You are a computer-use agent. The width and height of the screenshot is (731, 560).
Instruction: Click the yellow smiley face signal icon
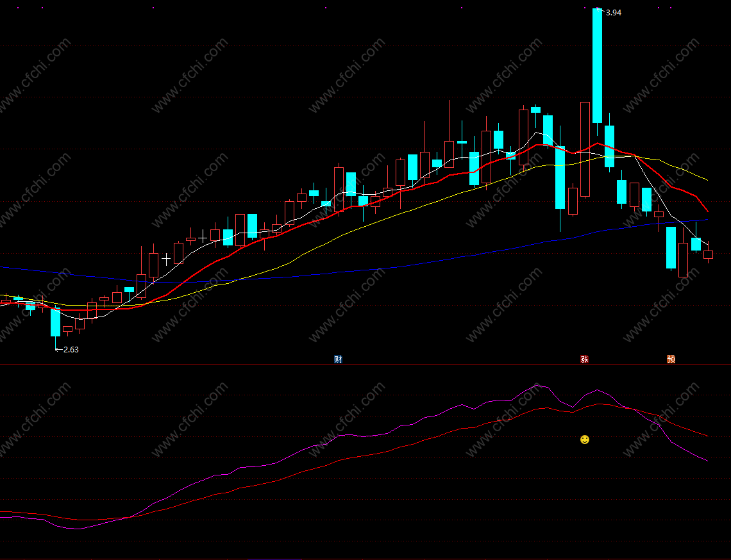coord(585,440)
